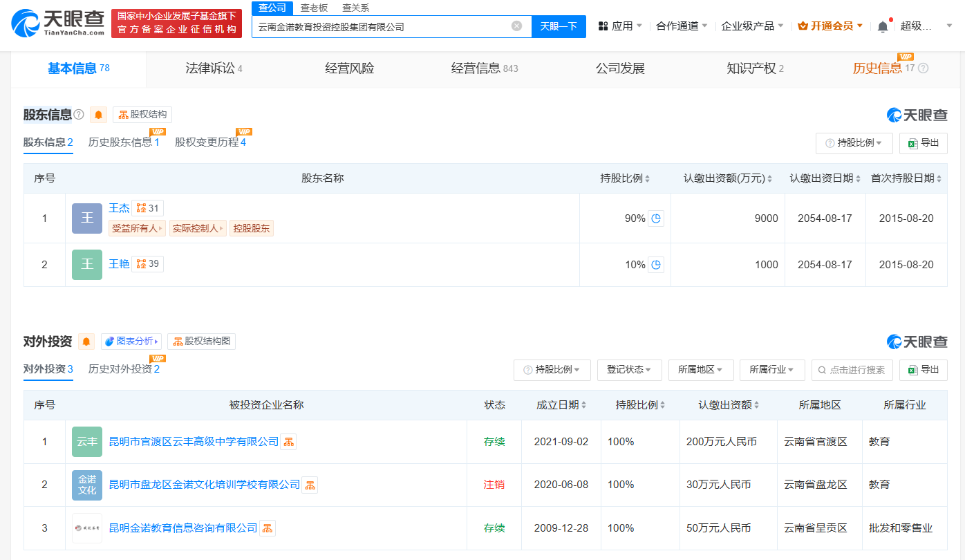The height and width of the screenshot is (560, 965).
Task: Open shareholder 持股比例 filter dropdown
Action: tap(854, 143)
